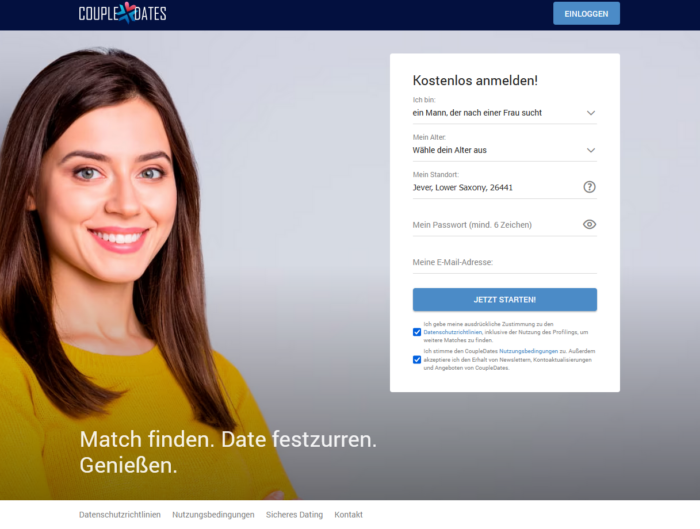Open footer Datenschutzrichtlinien page

click(120, 515)
